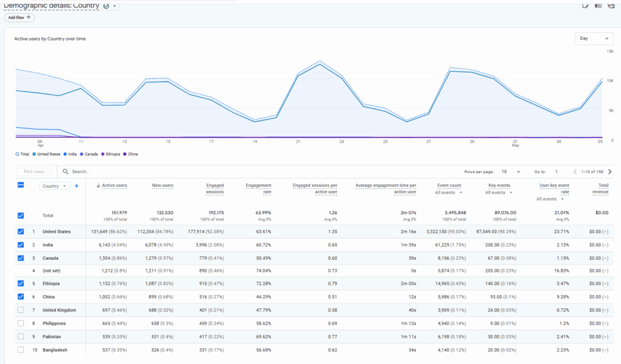Check the Philippines row checkbox
Viewport: 621px width, 364px height.
pyautogui.click(x=21, y=323)
